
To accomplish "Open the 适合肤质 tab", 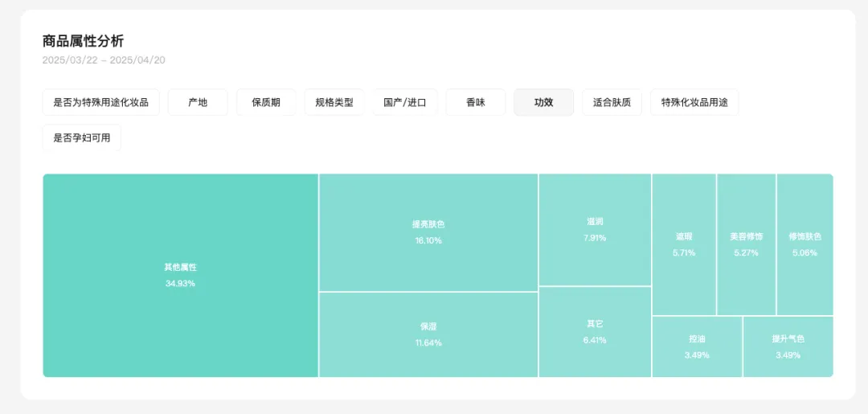I will coord(612,102).
